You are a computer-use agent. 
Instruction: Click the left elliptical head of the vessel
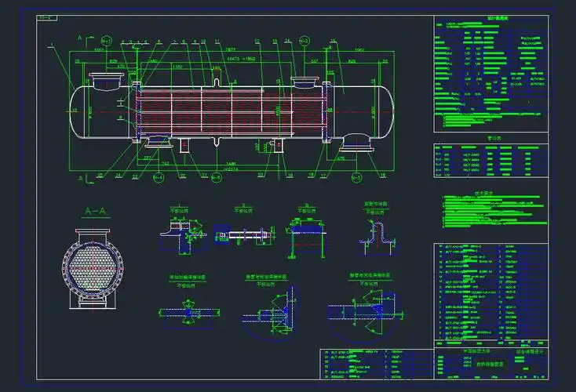[80, 111]
